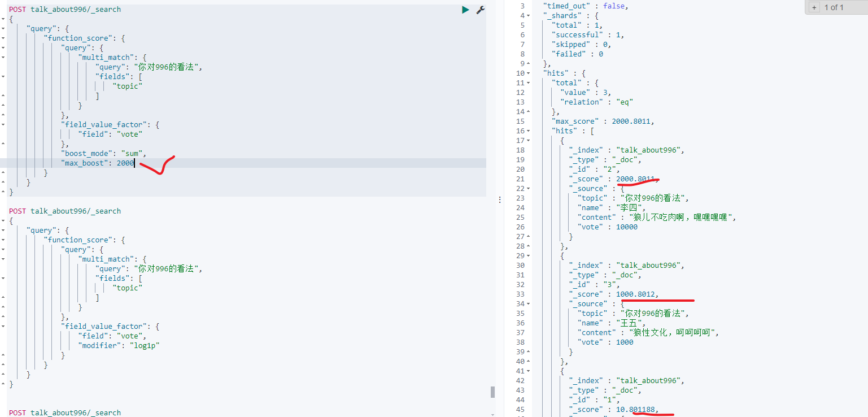Click "topic" field value in first request
Image resolution: width=868 pixels, height=417 pixels.
click(x=128, y=86)
